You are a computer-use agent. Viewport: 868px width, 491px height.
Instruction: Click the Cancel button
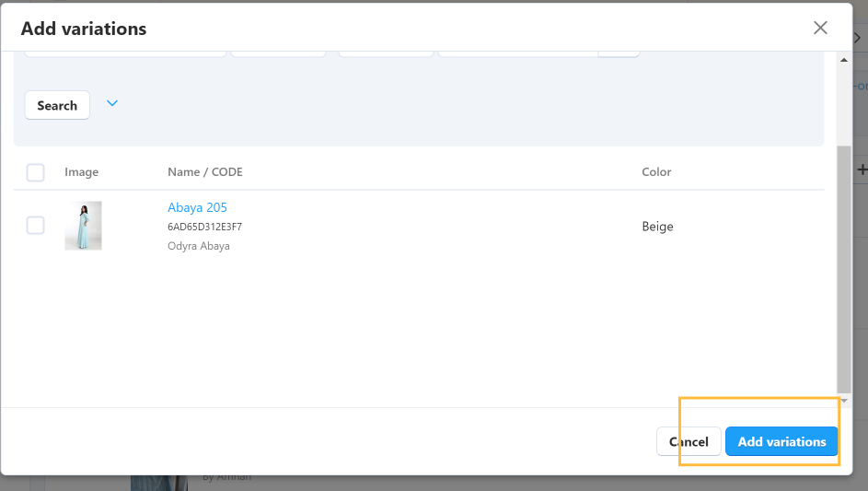coord(689,441)
